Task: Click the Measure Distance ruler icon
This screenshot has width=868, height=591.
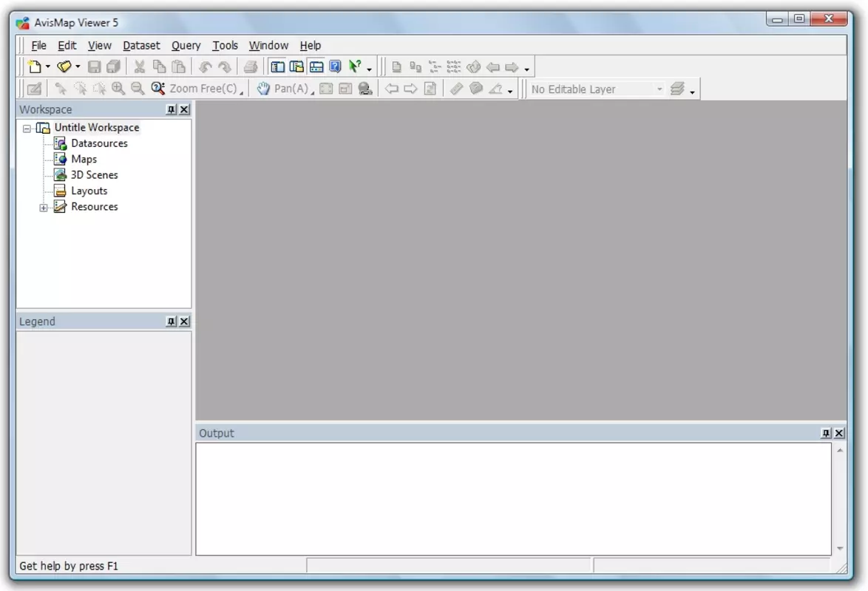Action: 456,89
